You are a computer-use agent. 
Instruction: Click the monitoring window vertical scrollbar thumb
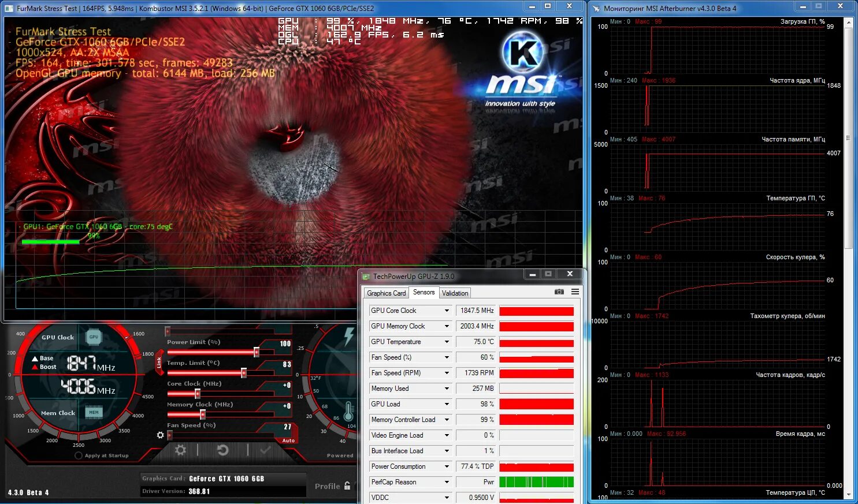click(848, 137)
